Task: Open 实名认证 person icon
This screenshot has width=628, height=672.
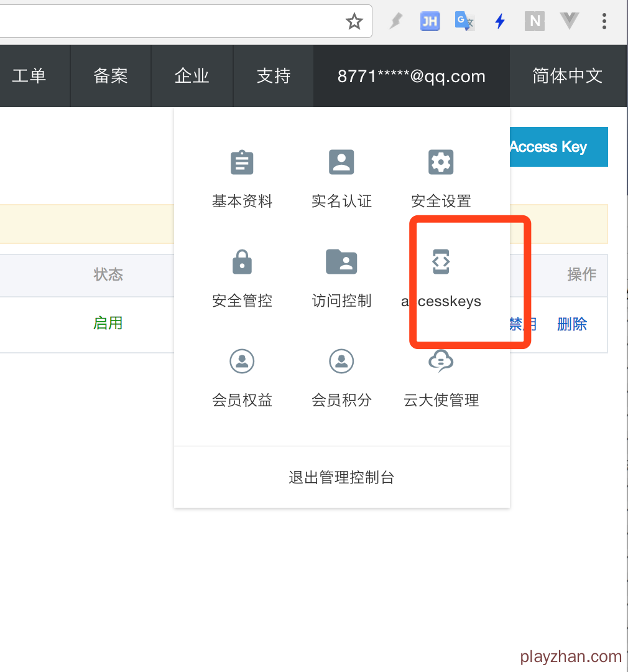Action: 341,163
